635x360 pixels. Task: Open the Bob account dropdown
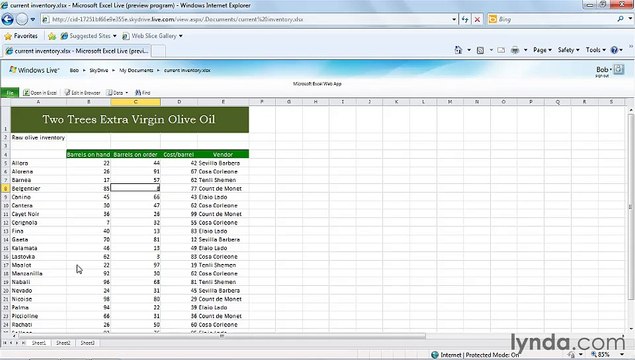tap(604, 70)
